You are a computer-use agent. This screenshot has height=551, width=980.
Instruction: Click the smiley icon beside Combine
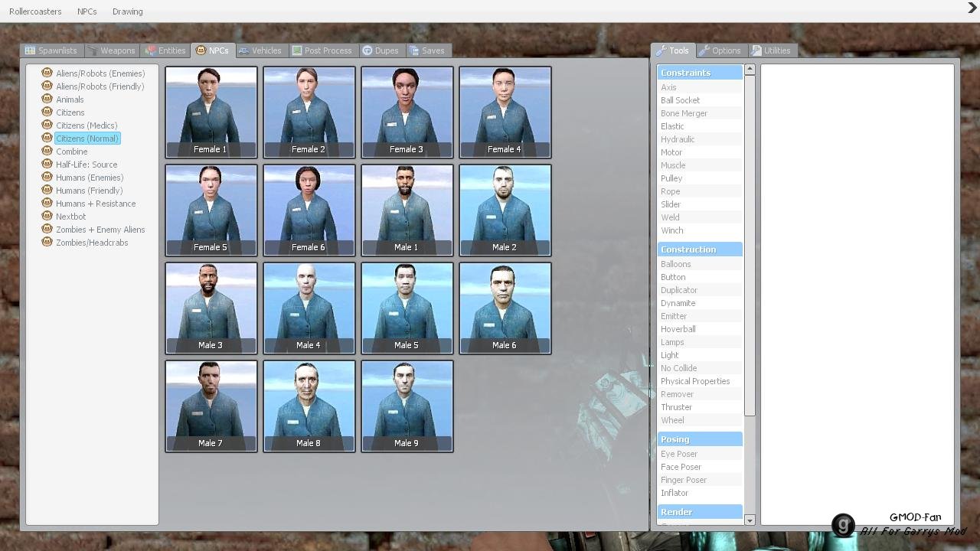tap(47, 151)
